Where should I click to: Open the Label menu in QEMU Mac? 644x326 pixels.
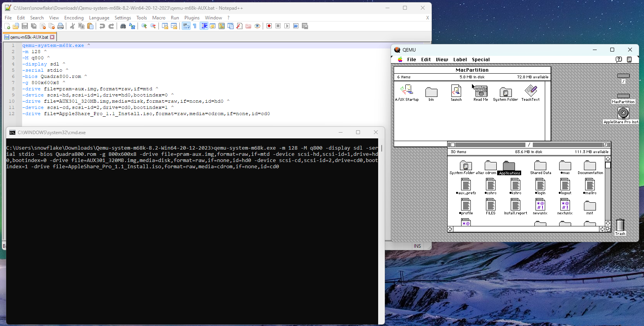click(460, 60)
